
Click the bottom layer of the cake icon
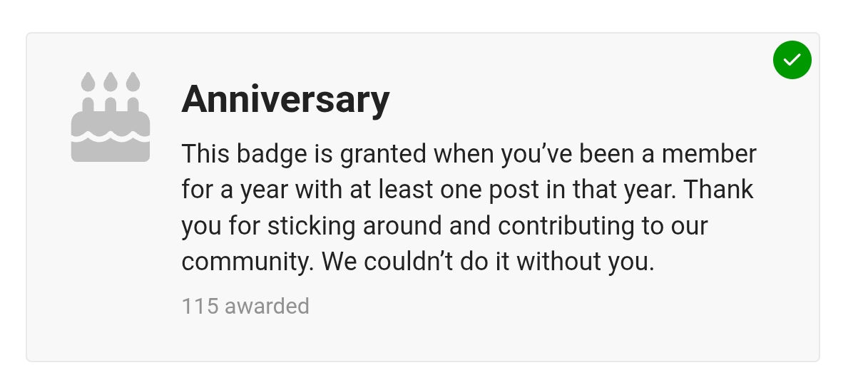coord(111,151)
